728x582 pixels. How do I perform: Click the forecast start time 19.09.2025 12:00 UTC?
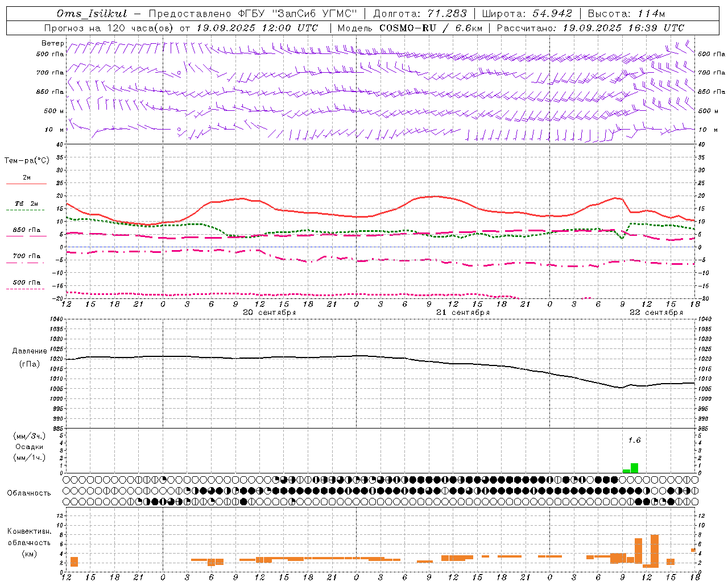point(257,28)
